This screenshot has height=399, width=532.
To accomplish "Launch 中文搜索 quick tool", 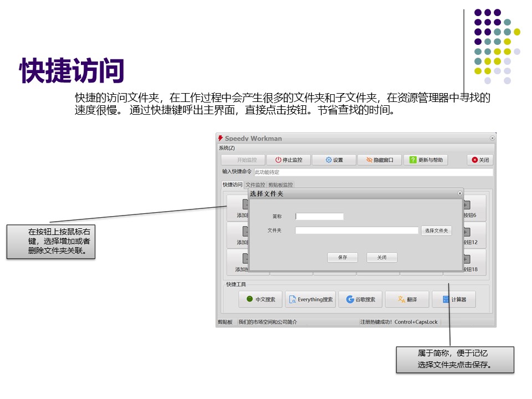I will (x=260, y=299).
